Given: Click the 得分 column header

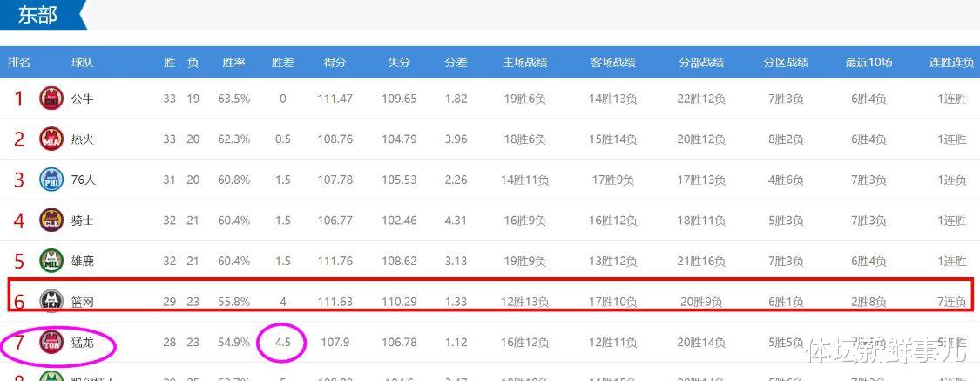Looking at the screenshot, I should (335, 63).
